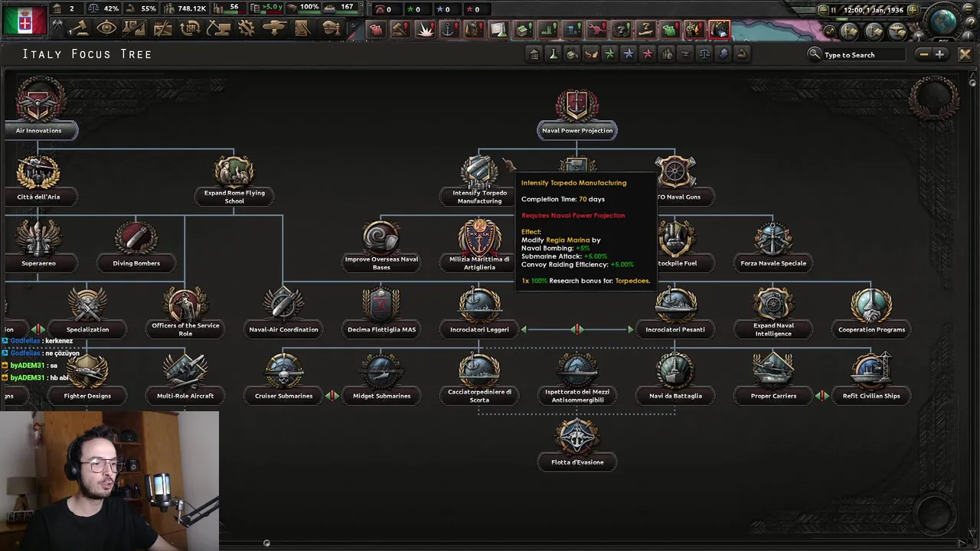Viewport: 980px width, 551px height.
Task: Select the Forza Navale Speciale focus
Action: [773, 247]
